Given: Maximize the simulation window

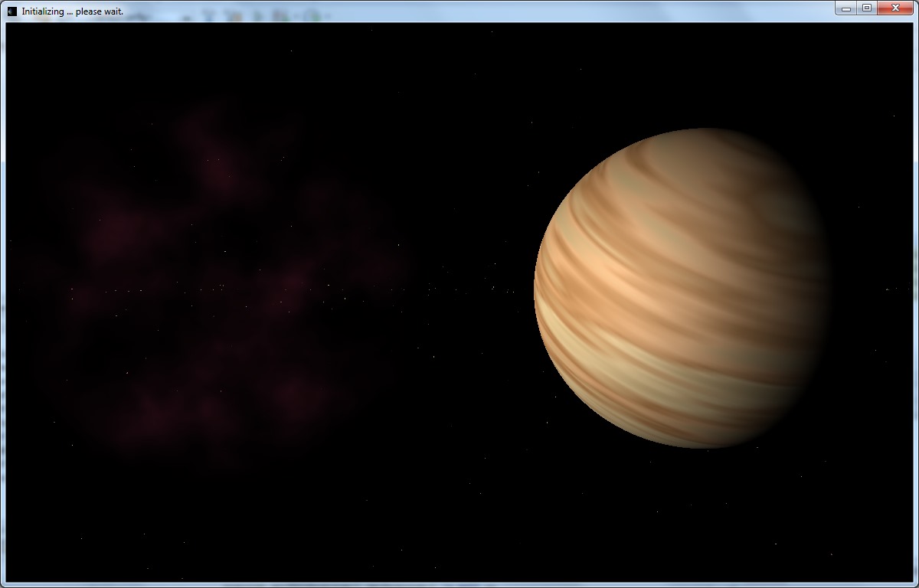Looking at the screenshot, I should [x=867, y=8].
